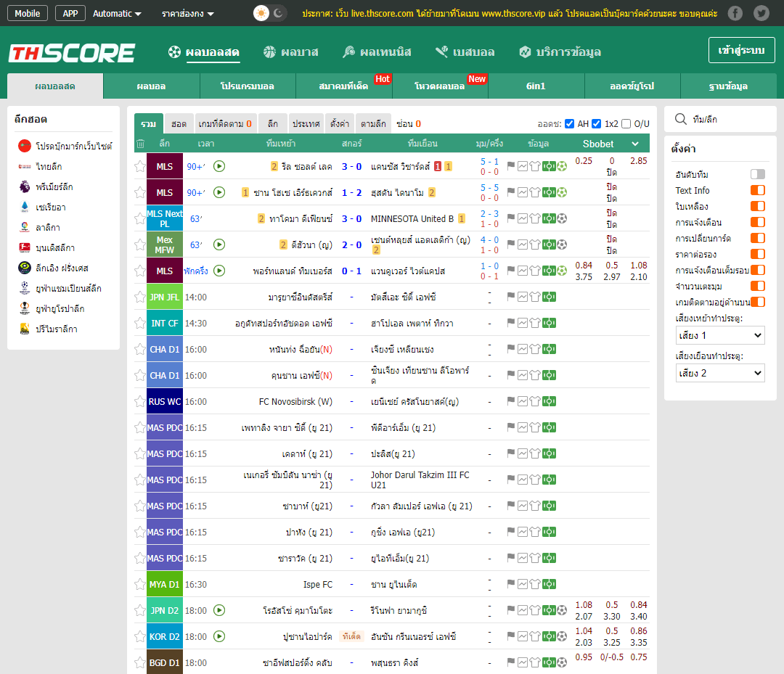The width and height of the screenshot is (784, 674).
Task: Disable the Text Info toggle
Action: (x=759, y=190)
